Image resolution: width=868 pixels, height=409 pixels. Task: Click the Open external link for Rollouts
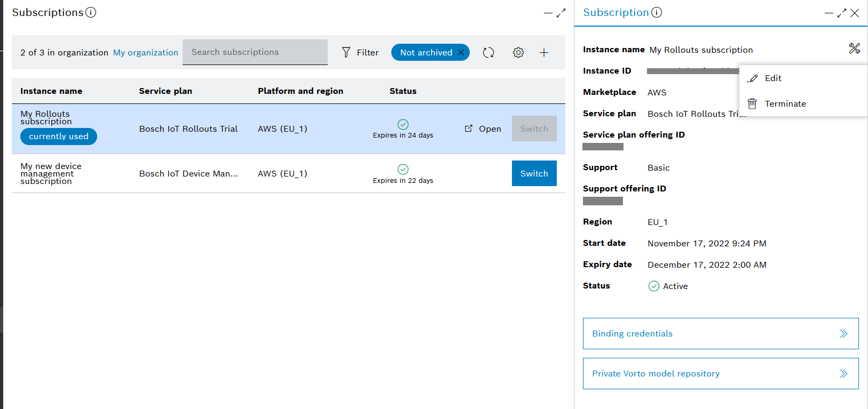coord(483,129)
